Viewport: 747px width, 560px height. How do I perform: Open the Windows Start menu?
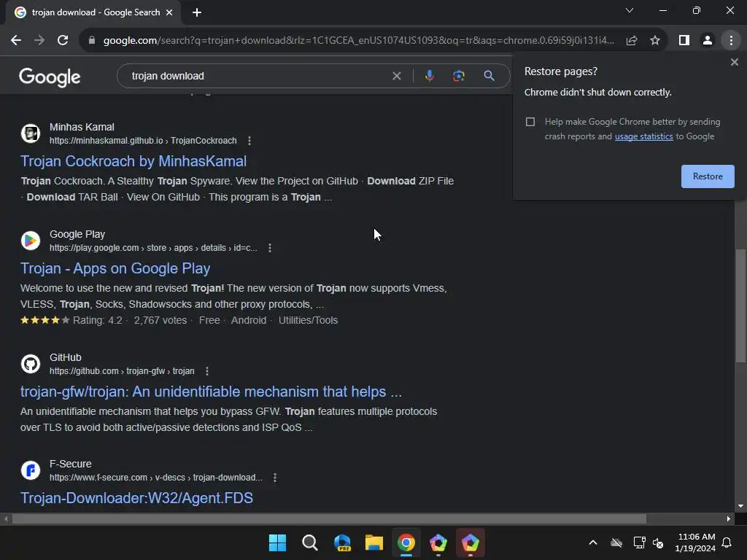pos(277,542)
